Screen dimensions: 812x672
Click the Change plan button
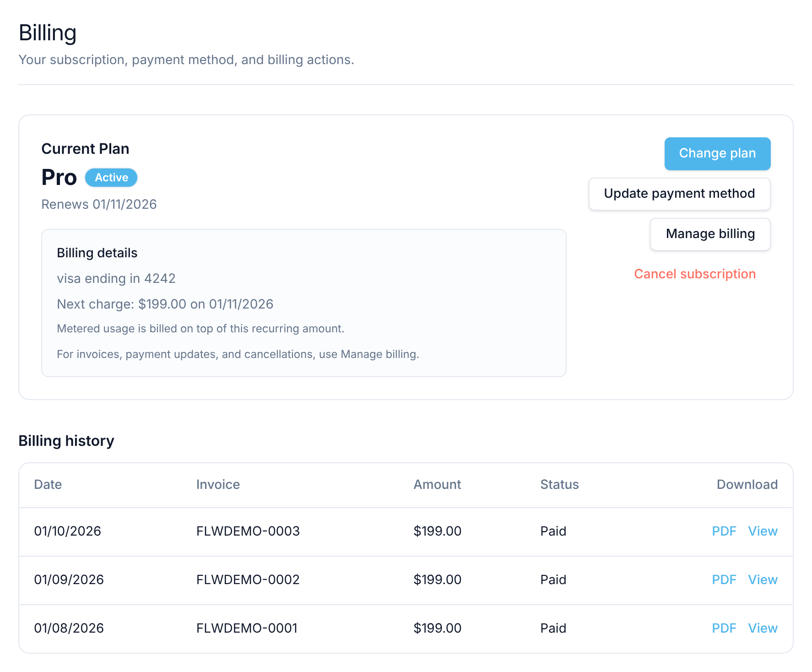(717, 153)
